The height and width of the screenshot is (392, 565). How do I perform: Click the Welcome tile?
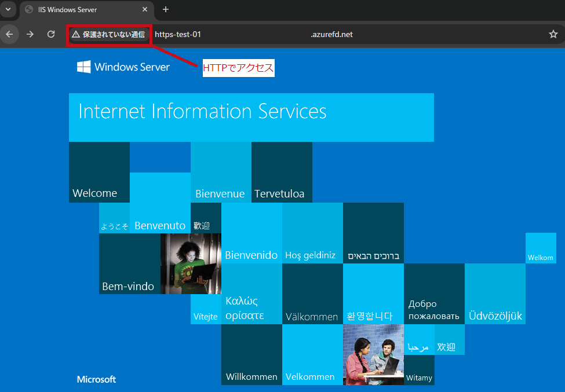click(x=99, y=172)
